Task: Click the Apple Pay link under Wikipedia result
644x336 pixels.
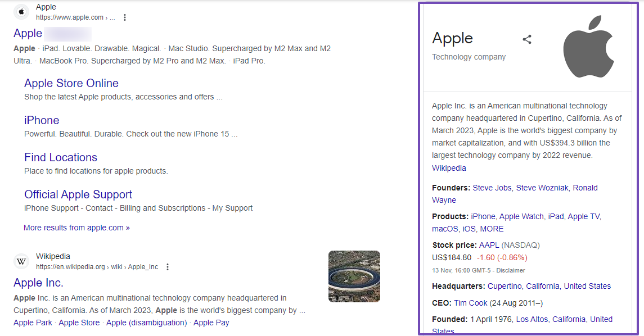Action: coord(211,323)
